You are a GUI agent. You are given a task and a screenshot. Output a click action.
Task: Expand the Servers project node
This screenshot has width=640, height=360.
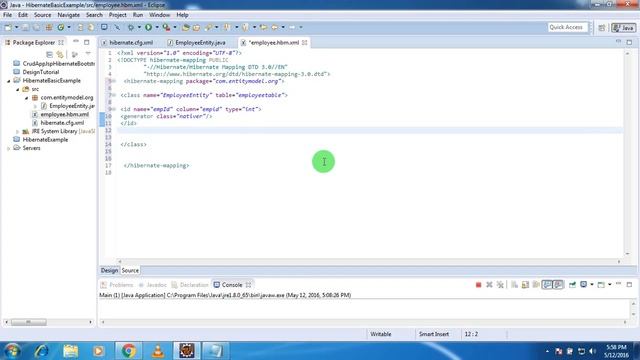(9, 148)
